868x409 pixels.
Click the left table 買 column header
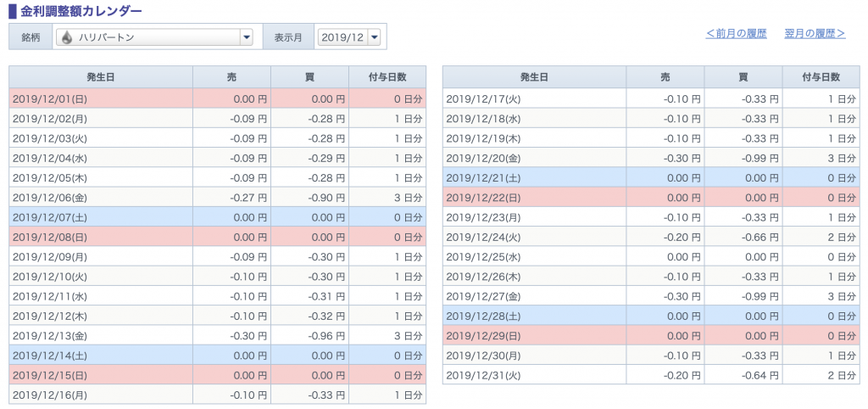pyautogui.click(x=310, y=77)
